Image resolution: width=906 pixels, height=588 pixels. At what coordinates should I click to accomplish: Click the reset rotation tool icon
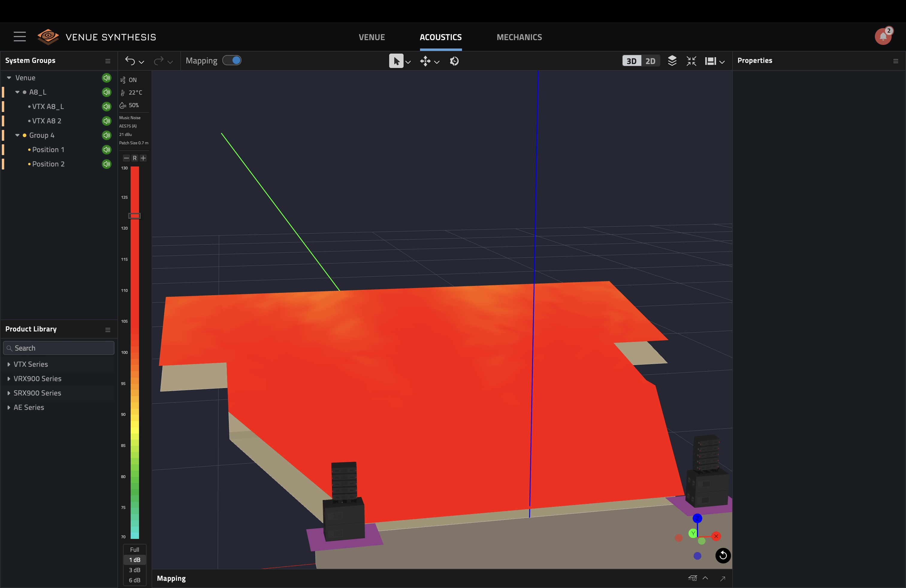(x=454, y=61)
